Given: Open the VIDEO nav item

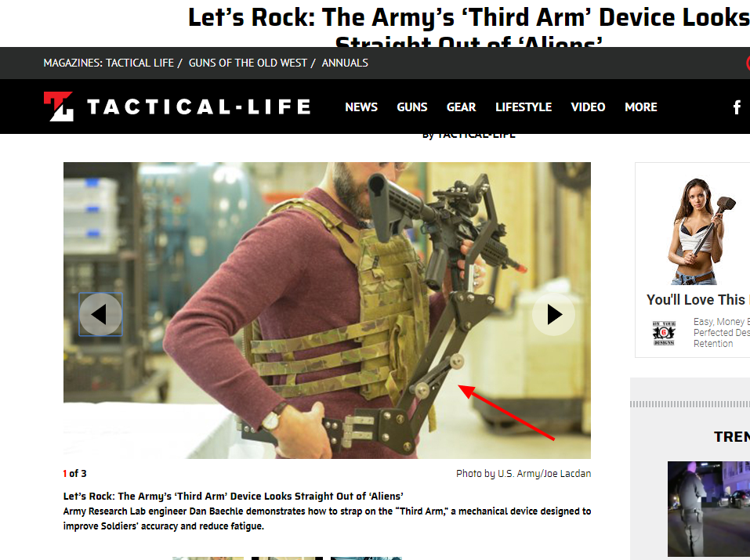Looking at the screenshot, I should pos(588,107).
